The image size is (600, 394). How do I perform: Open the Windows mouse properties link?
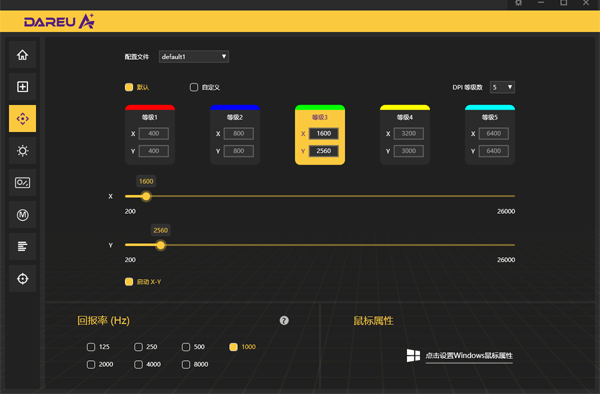pos(469,356)
